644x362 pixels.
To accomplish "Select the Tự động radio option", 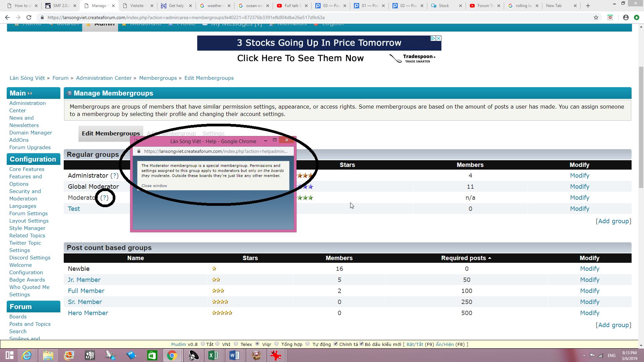I will pyautogui.click(x=308, y=344).
